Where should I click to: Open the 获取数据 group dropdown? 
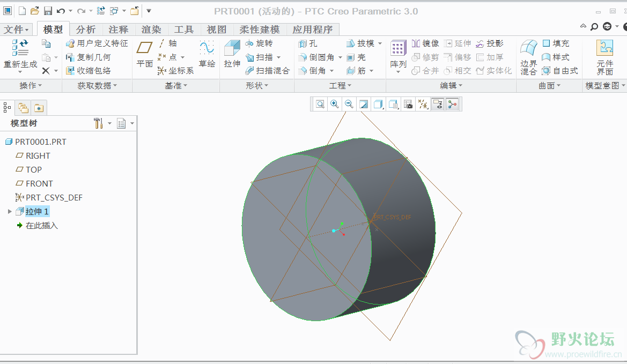(97, 86)
